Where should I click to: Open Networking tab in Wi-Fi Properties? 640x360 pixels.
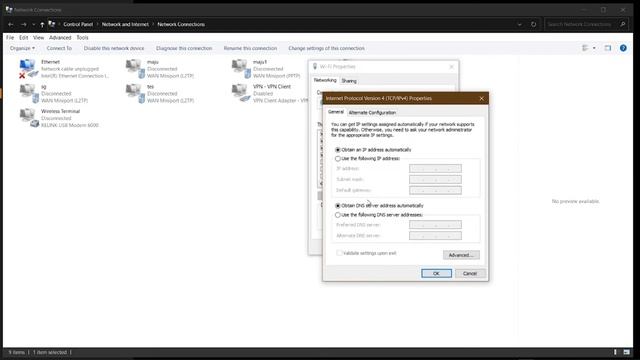(325, 80)
